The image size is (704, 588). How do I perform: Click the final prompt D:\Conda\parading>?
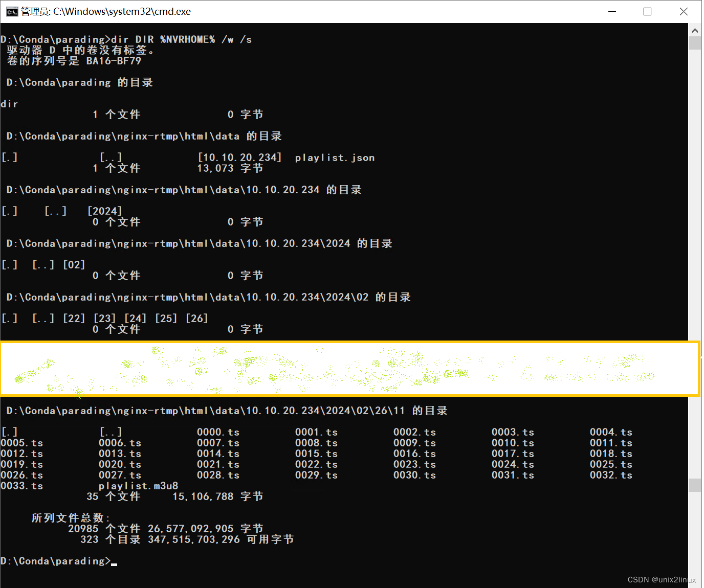click(56, 561)
